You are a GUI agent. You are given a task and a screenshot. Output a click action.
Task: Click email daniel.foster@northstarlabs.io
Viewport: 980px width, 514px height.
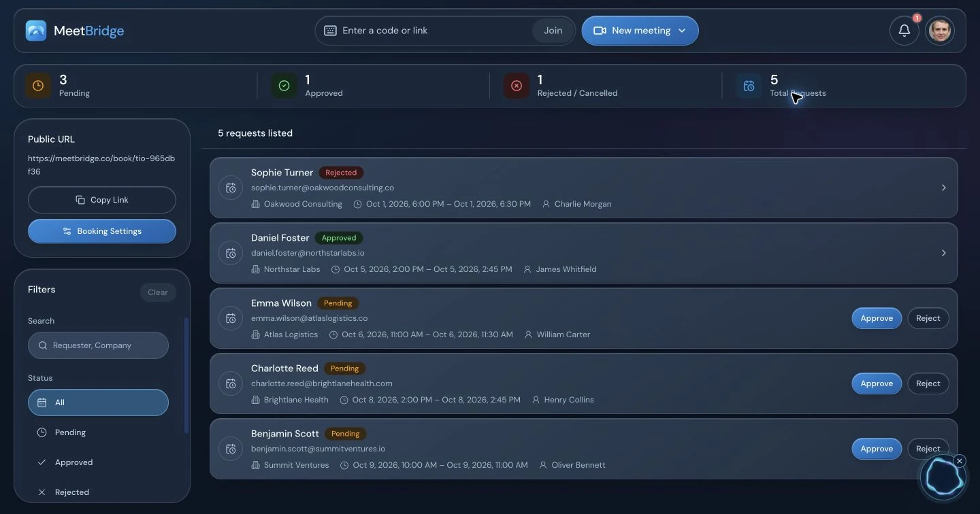point(308,253)
